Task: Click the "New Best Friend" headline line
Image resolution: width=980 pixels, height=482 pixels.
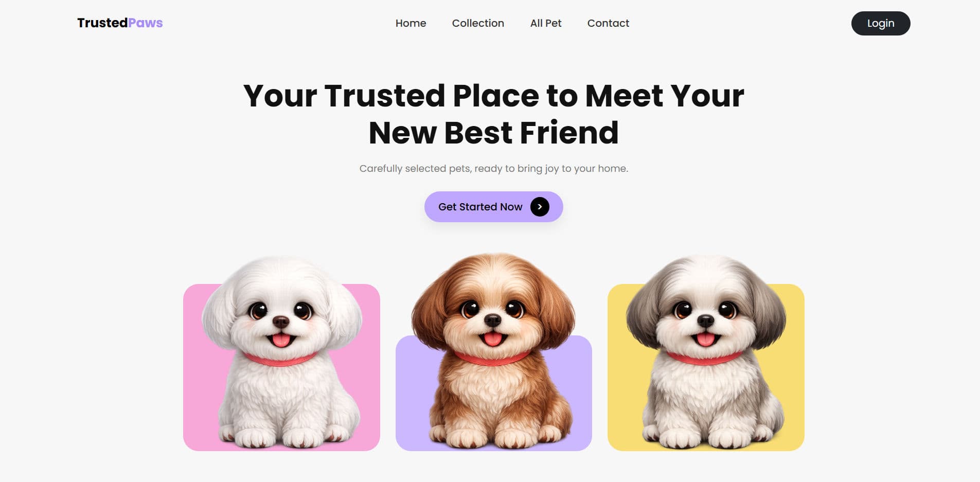Action: point(494,133)
